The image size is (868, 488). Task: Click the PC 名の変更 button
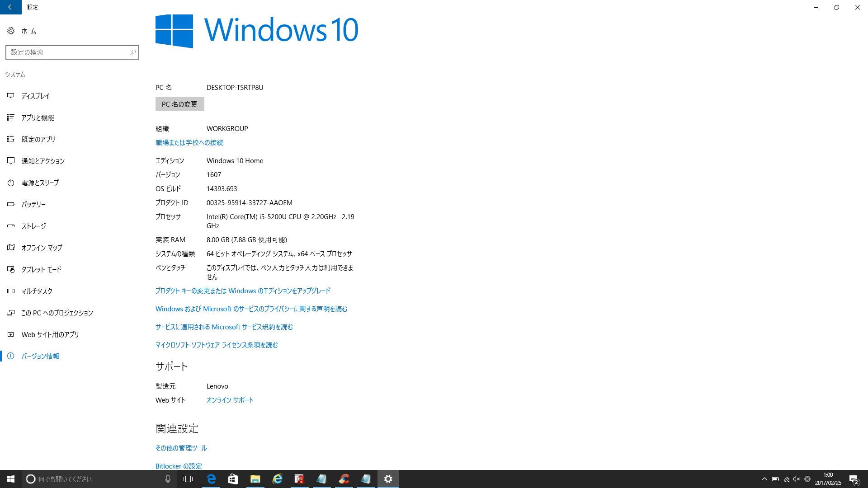pyautogui.click(x=179, y=104)
